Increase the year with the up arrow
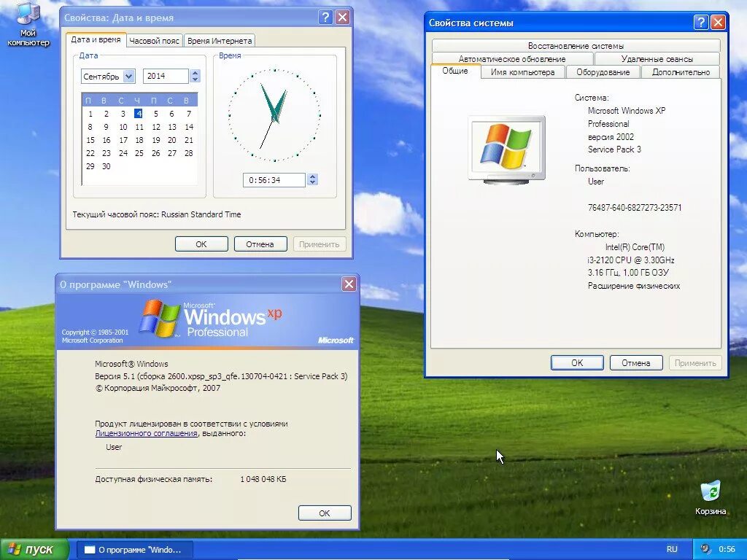The image size is (747, 560). click(195, 73)
